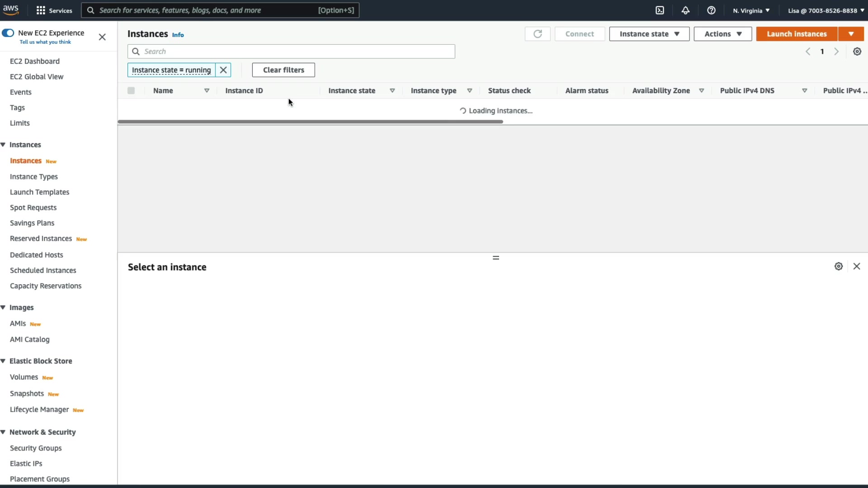Open the CloudShell terminal icon
The height and width of the screenshot is (488, 868).
click(660, 10)
